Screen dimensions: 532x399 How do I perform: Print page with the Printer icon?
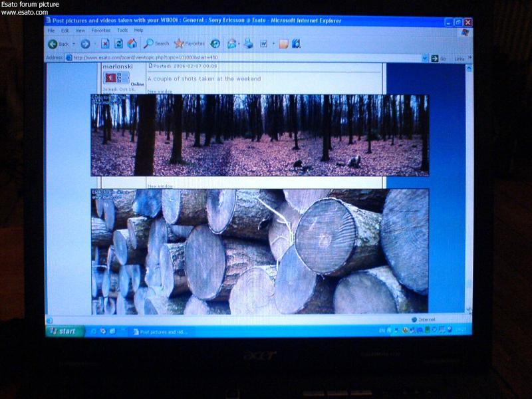(249, 43)
